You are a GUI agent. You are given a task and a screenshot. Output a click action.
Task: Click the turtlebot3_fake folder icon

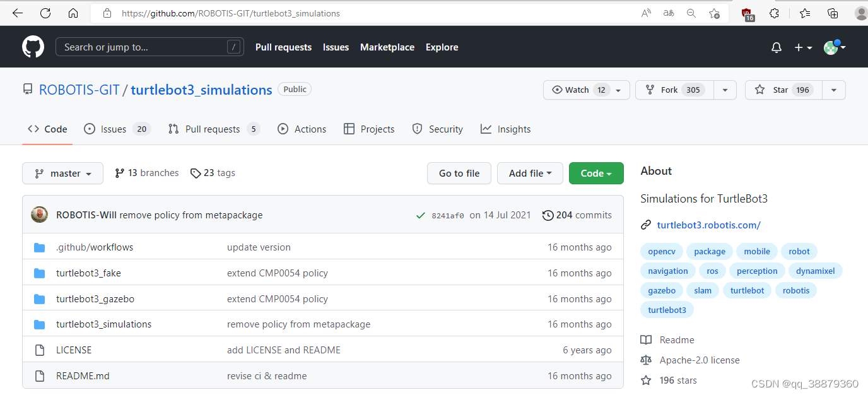pos(39,273)
